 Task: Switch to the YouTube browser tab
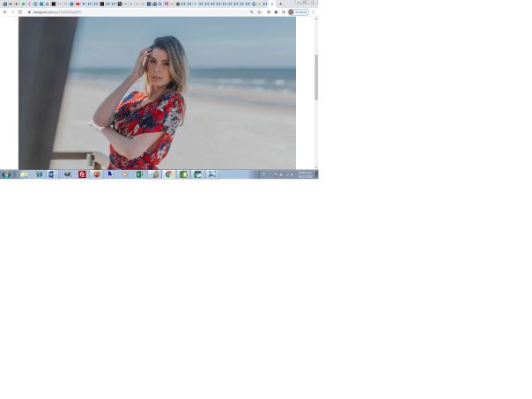78,4
